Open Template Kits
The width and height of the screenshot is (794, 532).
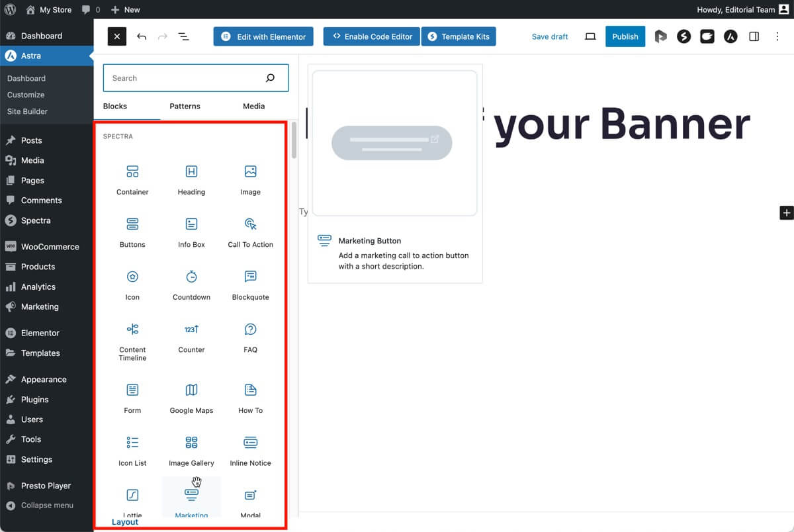tap(459, 36)
